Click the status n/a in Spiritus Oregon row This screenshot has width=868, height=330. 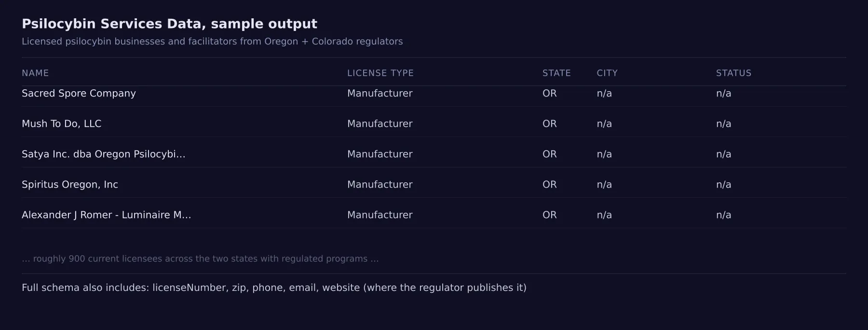(723, 184)
